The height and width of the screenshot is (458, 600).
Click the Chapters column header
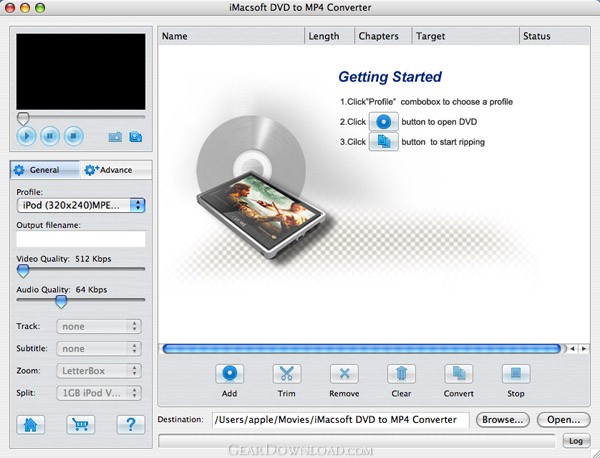[x=383, y=36]
